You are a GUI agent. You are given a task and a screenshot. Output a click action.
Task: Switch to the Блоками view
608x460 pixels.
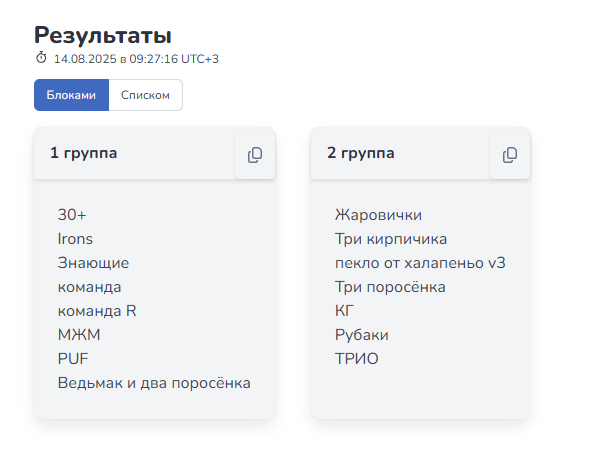pyautogui.click(x=71, y=95)
